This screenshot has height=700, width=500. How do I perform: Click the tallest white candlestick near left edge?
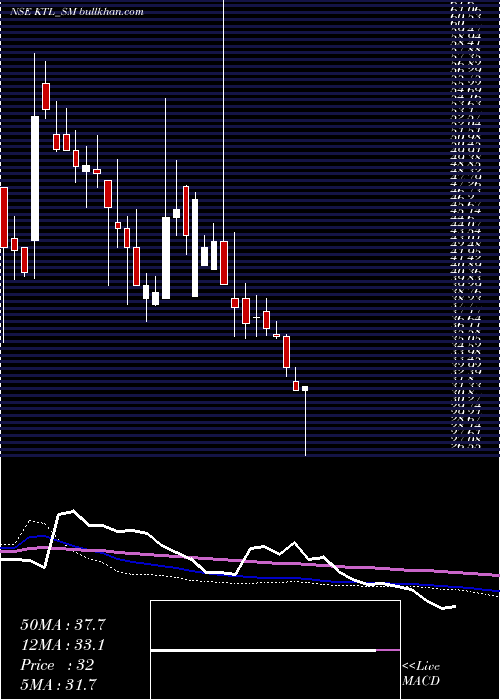pyautogui.click(x=35, y=179)
